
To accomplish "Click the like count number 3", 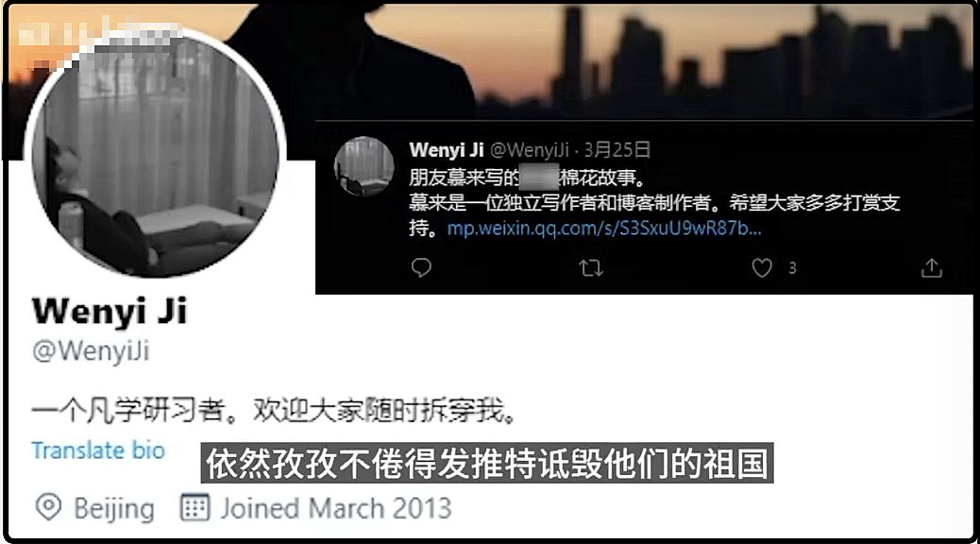I will (x=792, y=268).
